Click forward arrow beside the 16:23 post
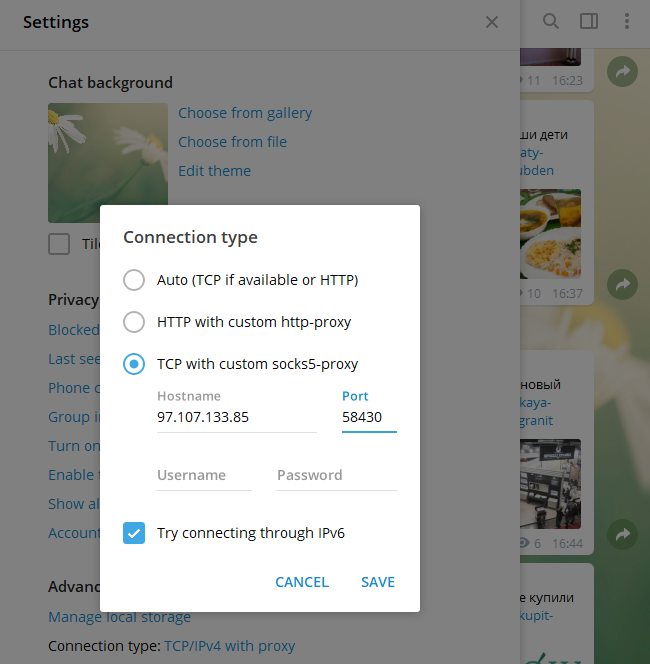 coord(622,72)
